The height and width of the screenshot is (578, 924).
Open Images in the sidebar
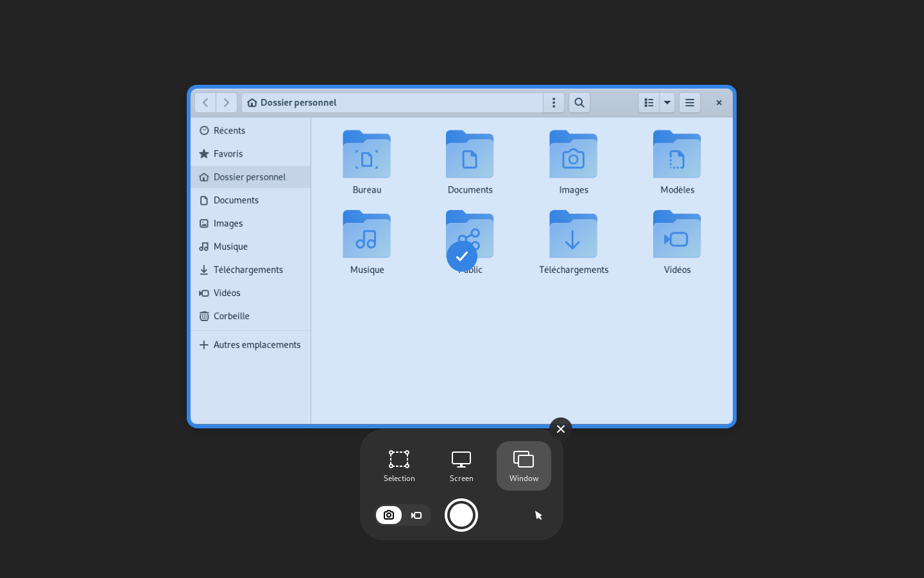tap(251, 223)
